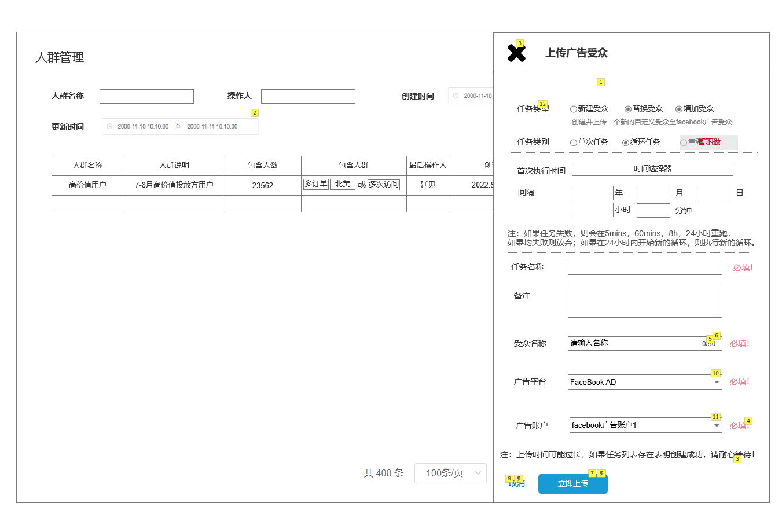782x532 pixels.
Task: Click the 更新时间 end date 2000-11-11 10:10:00
Action: (212, 126)
